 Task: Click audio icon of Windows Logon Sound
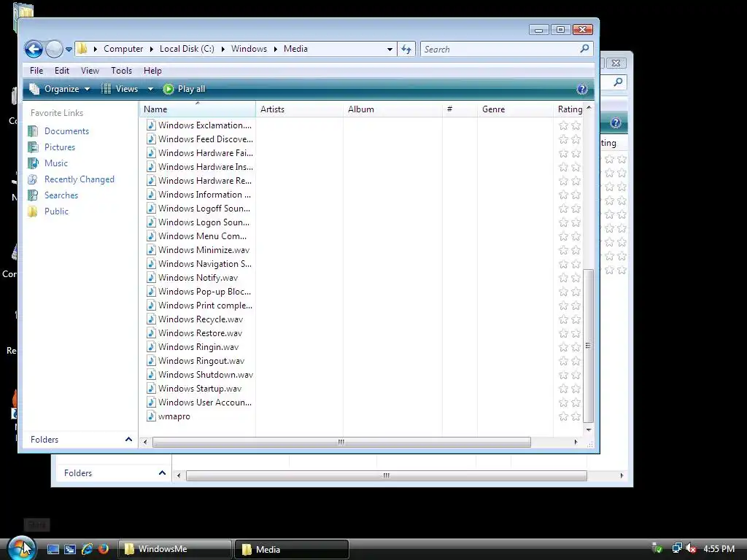[151, 222]
